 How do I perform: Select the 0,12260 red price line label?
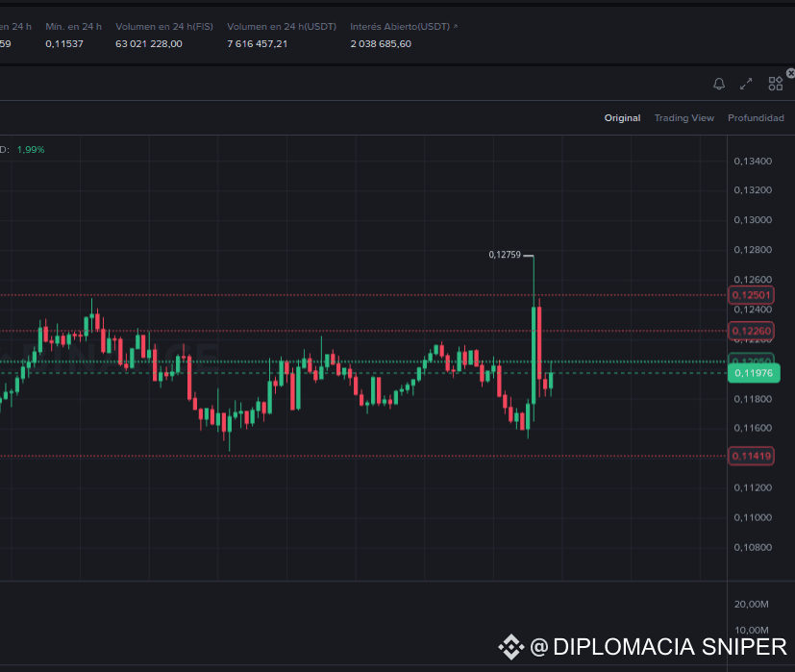(751, 331)
